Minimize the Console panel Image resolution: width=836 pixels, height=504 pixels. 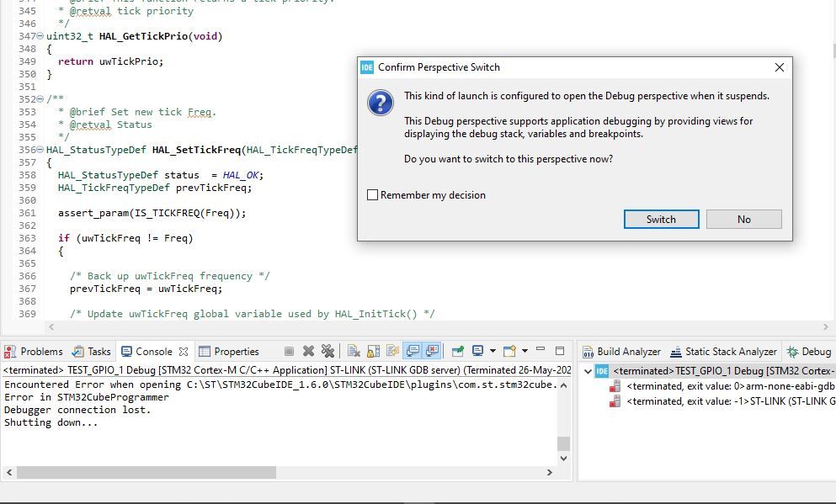pyautogui.click(x=540, y=350)
